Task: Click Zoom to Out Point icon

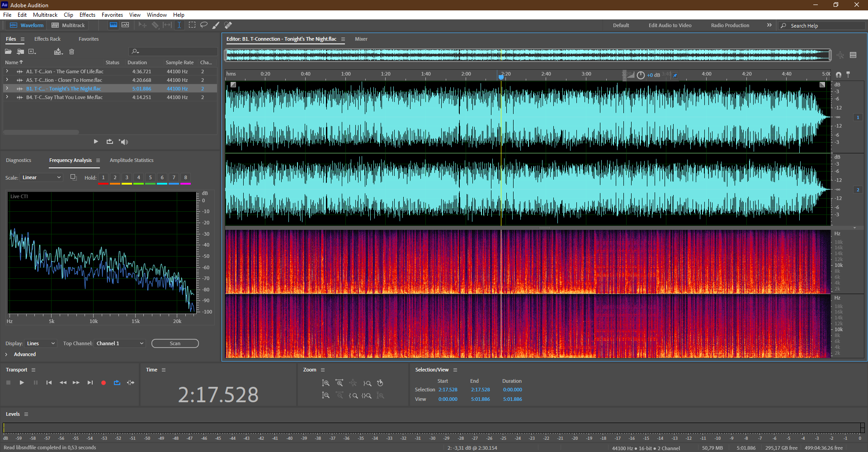Action: coord(367,383)
